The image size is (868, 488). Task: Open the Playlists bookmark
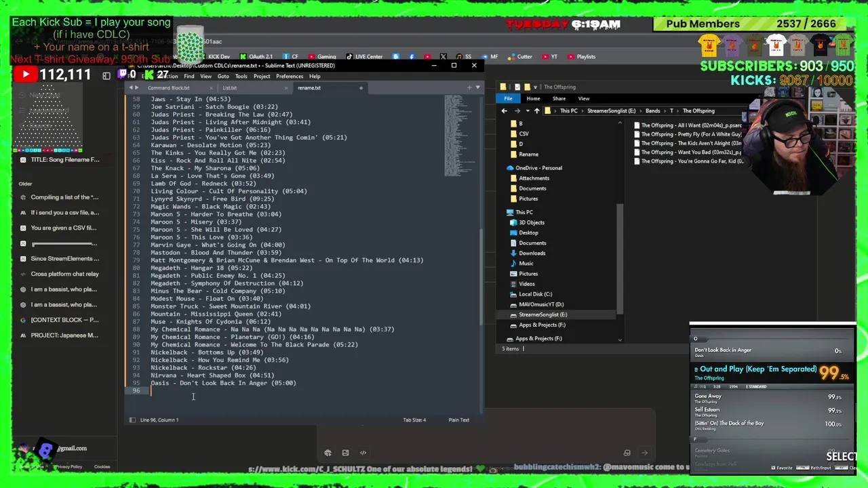581,57
